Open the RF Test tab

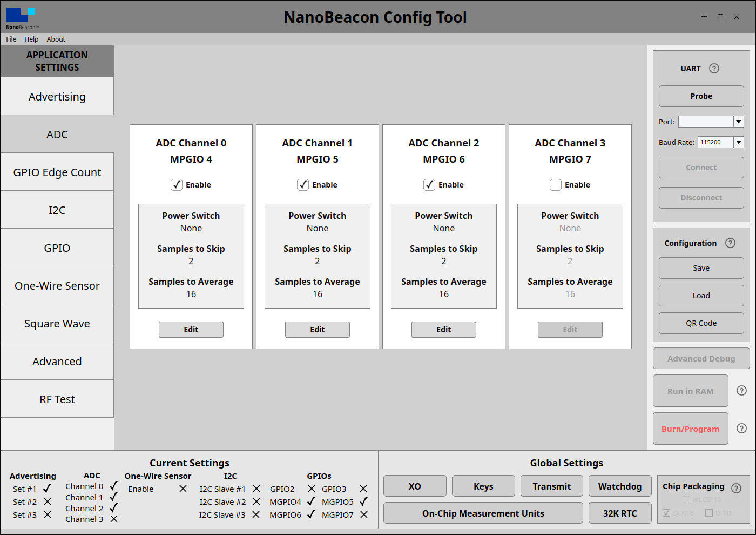[57, 399]
